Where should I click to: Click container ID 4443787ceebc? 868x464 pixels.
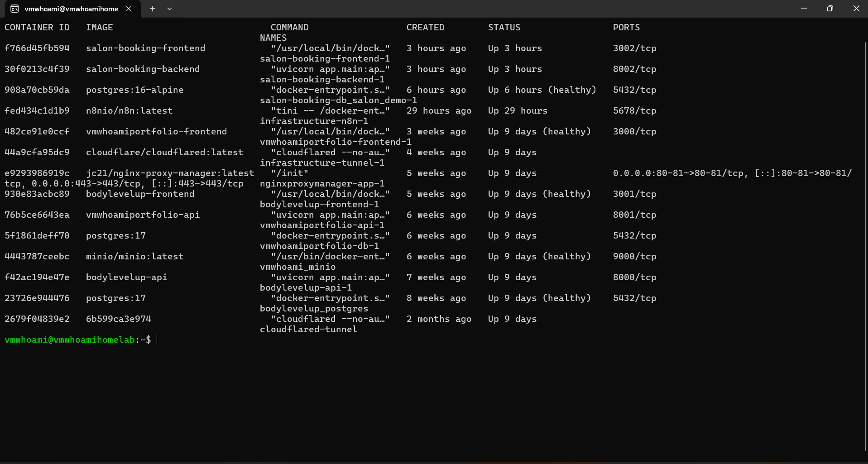point(37,256)
